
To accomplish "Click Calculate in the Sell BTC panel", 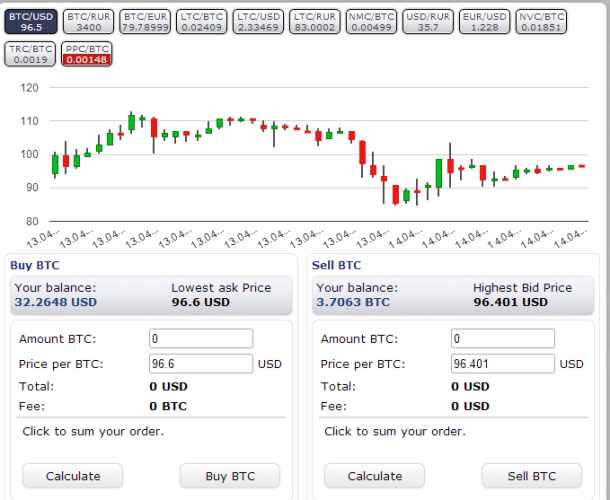I will click(375, 476).
